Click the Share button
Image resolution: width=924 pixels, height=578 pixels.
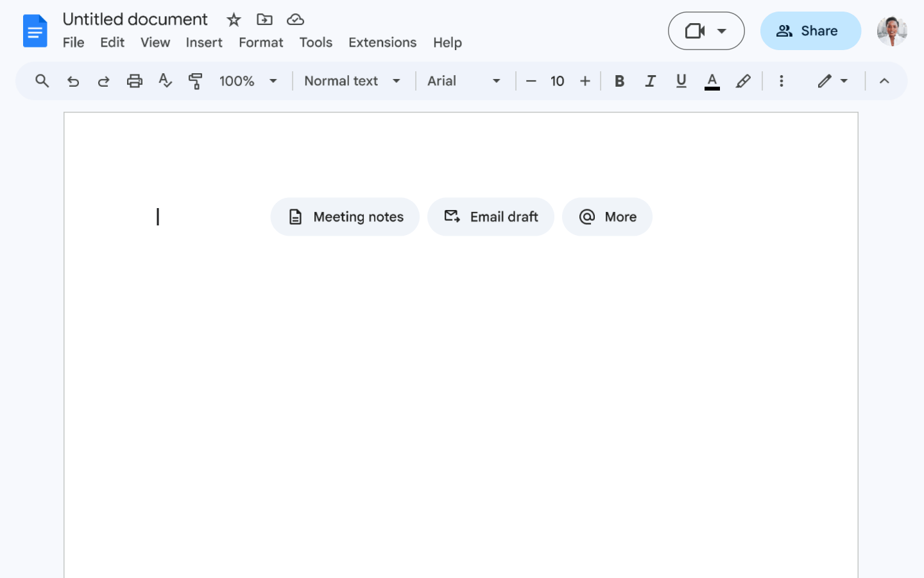[x=810, y=30]
